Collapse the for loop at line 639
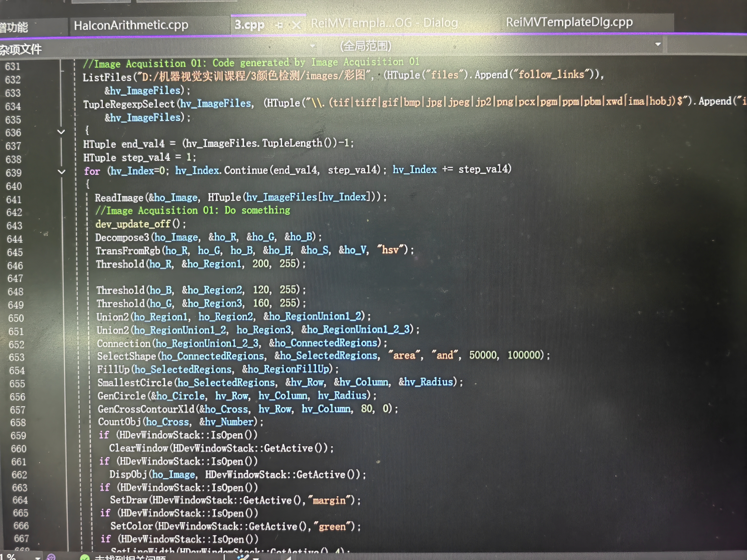 point(62,172)
